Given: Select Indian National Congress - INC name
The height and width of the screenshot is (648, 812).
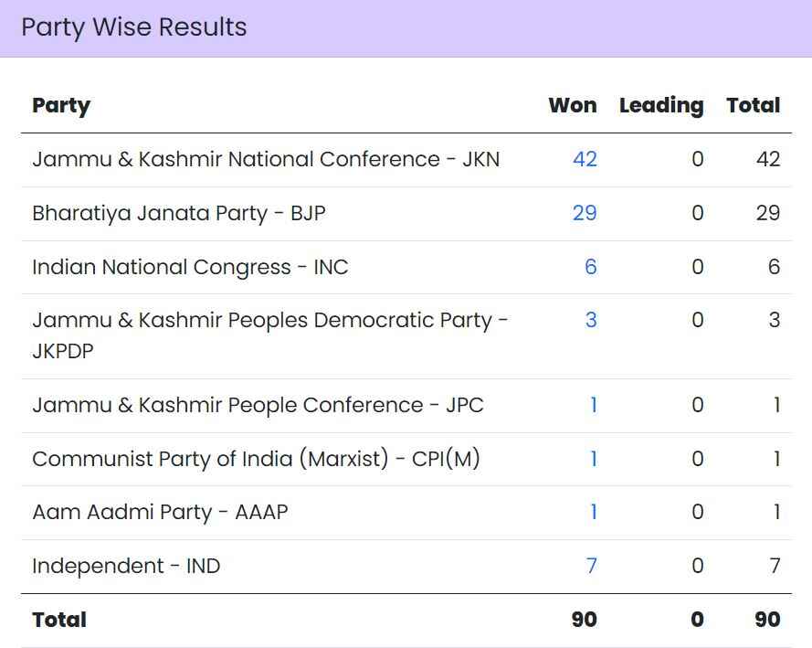Looking at the screenshot, I should coord(190,267).
